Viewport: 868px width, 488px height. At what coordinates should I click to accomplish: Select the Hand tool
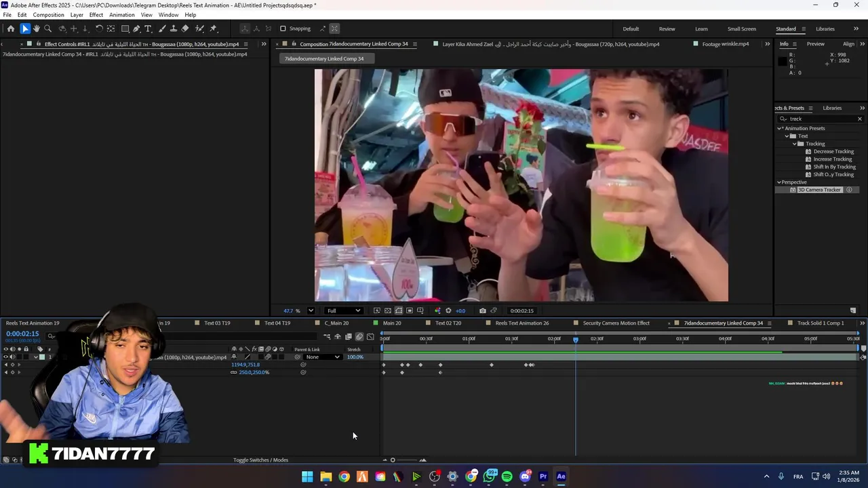[x=37, y=28]
